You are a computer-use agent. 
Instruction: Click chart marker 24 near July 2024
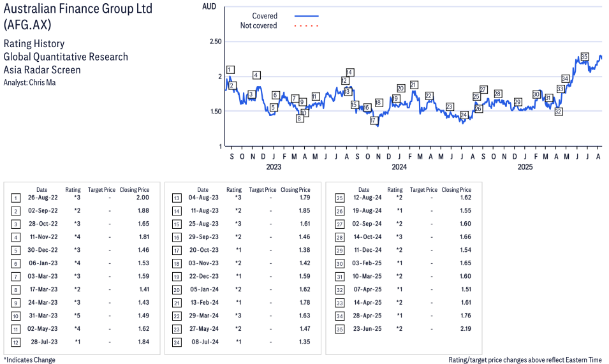[x=464, y=115]
